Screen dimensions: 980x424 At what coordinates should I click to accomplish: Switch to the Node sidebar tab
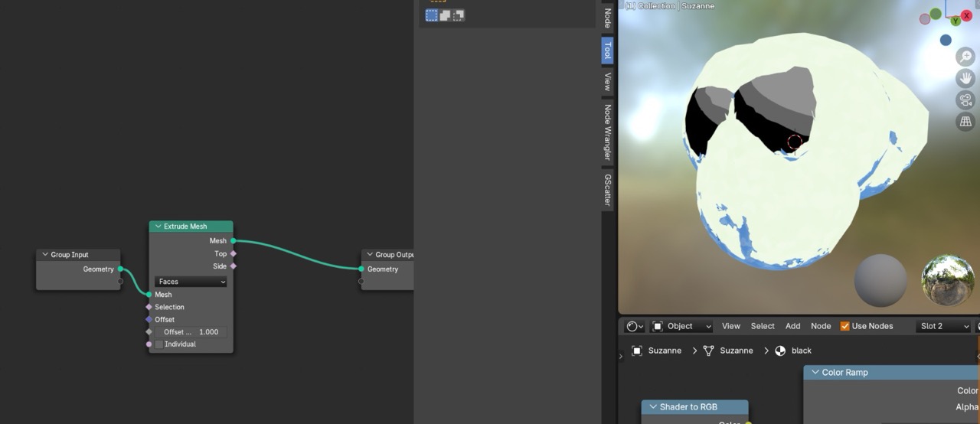(607, 18)
